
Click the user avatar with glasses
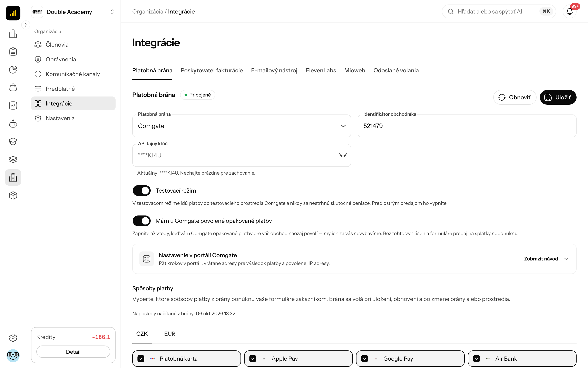13,356
